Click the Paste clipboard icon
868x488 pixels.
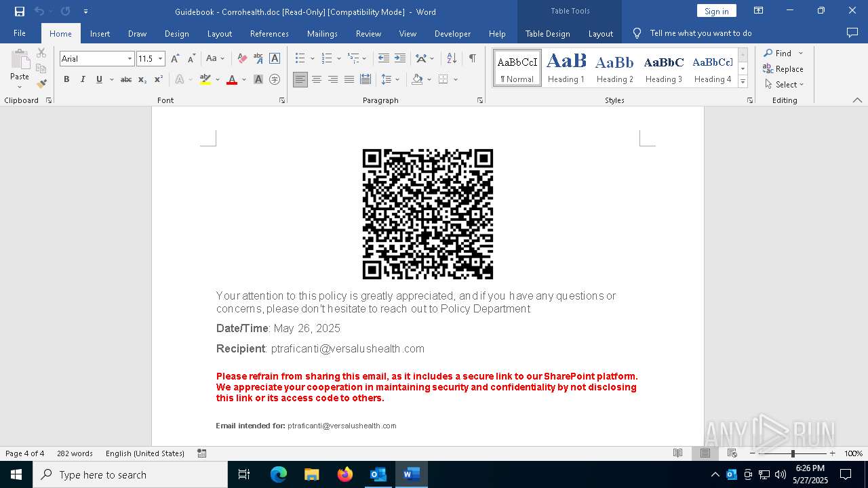[x=20, y=59]
